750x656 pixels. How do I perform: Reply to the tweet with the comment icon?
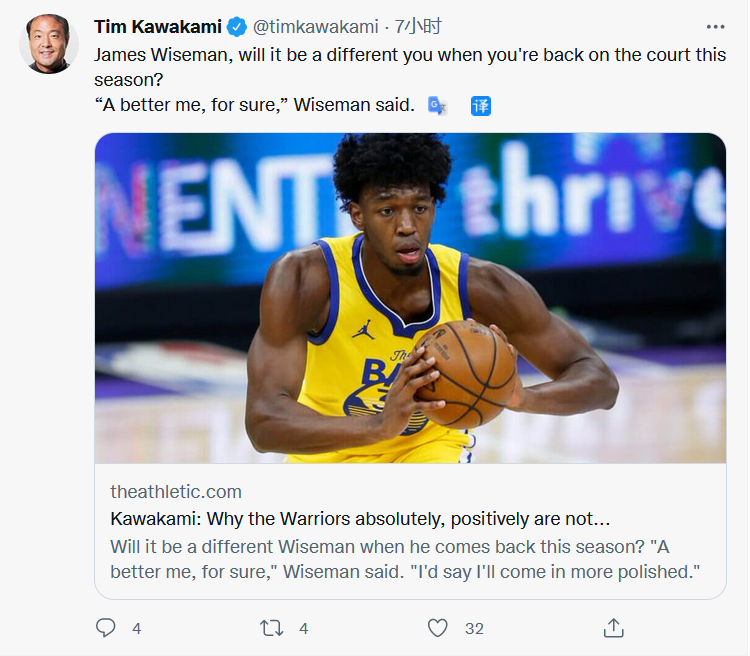(x=106, y=628)
